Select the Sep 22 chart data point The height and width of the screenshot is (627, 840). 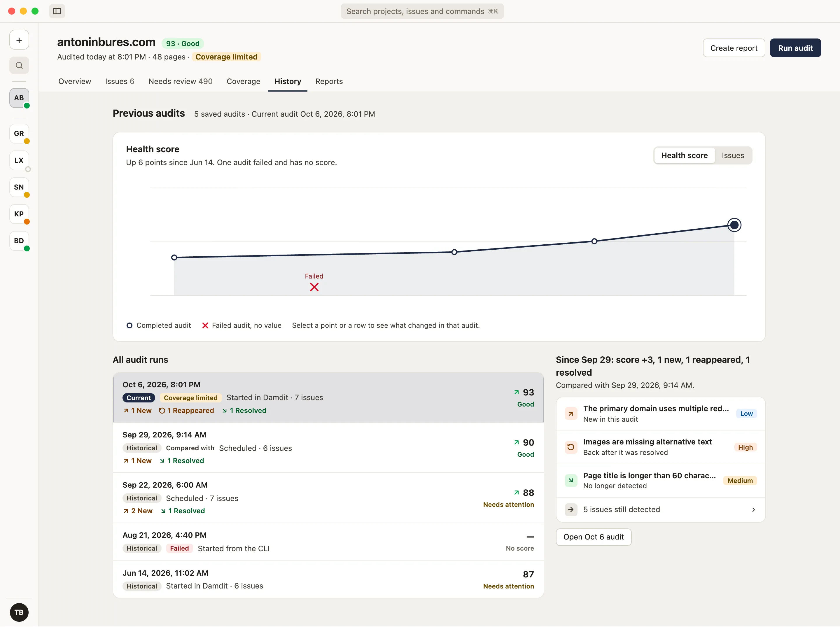[x=454, y=252]
